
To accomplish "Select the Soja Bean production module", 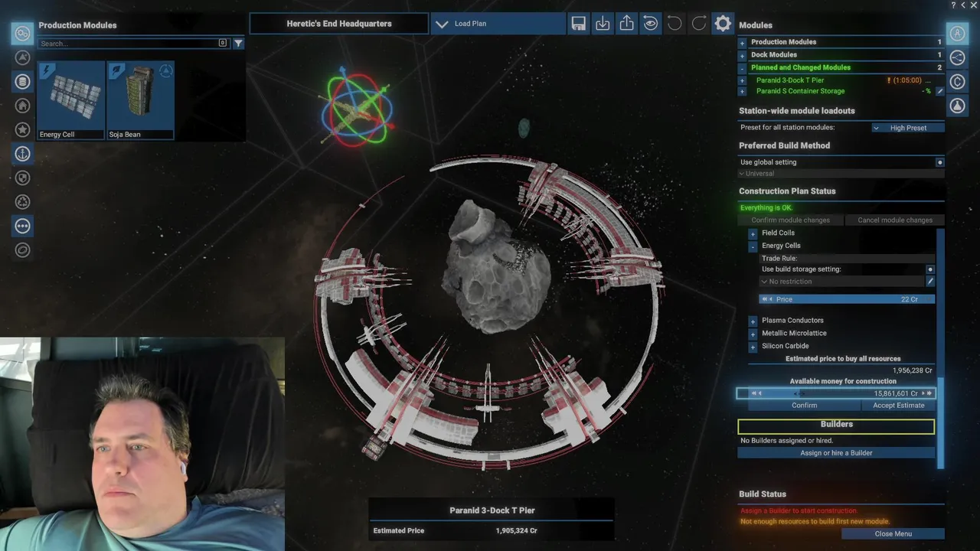I will pyautogui.click(x=141, y=100).
